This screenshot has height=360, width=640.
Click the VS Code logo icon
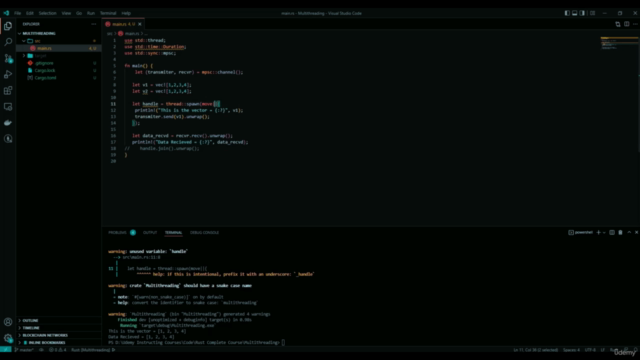click(x=6, y=13)
